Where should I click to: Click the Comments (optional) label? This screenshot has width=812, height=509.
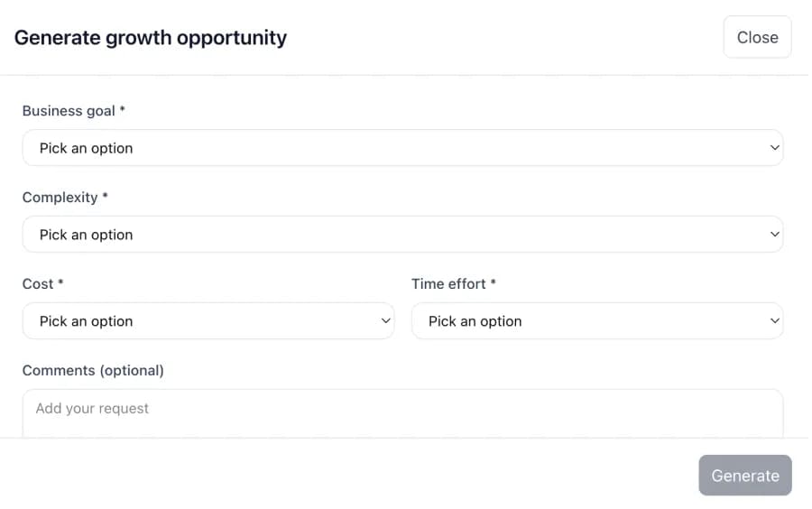(93, 371)
